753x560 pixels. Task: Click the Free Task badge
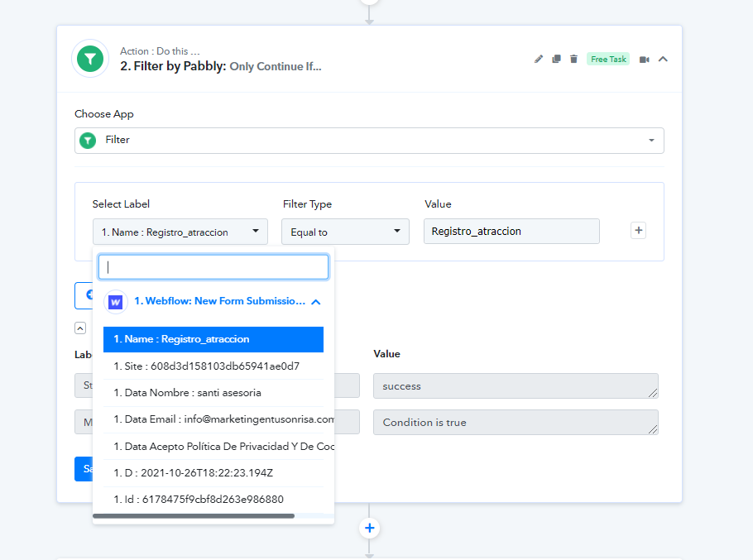pos(608,59)
